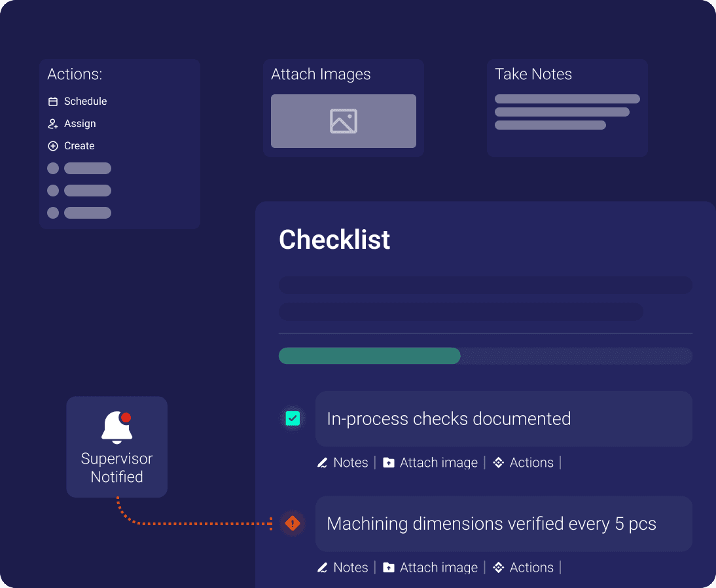Click pencil icon under In-process checks
Image resolution: width=716 pixels, height=588 pixels.
point(322,463)
